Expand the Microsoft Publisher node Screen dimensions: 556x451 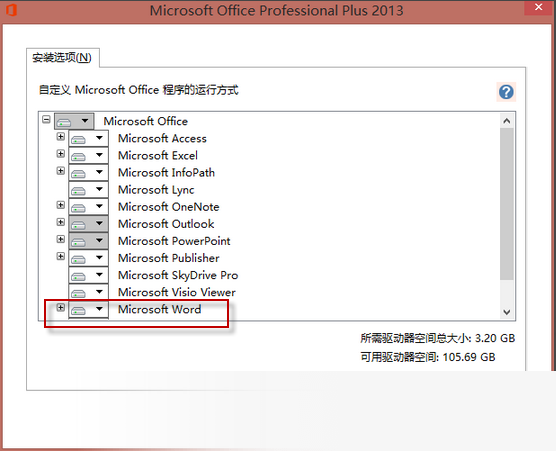coord(61,256)
